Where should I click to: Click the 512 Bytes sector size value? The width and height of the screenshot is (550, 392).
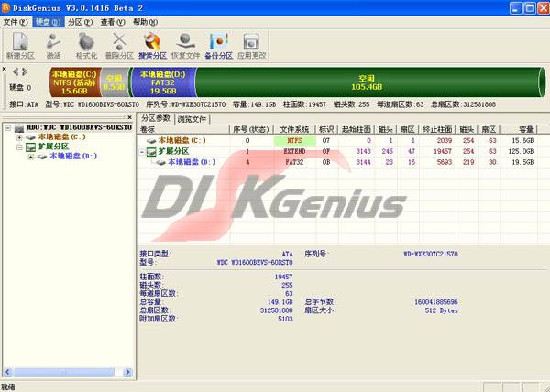[441, 310]
